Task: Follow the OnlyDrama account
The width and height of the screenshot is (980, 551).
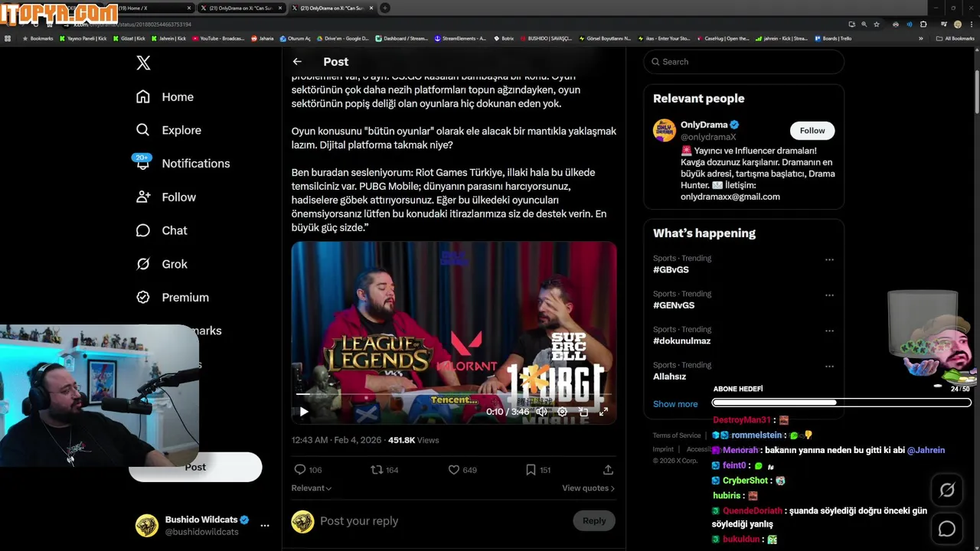Action: click(x=812, y=131)
